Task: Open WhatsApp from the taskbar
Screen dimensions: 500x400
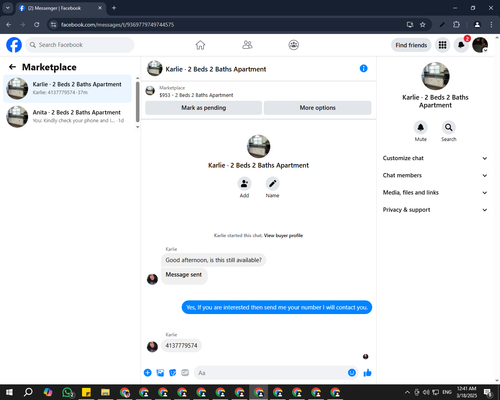Action: pos(67,392)
